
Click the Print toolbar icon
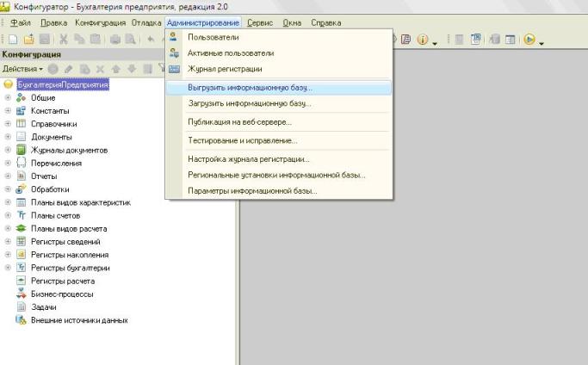(x=115, y=39)
